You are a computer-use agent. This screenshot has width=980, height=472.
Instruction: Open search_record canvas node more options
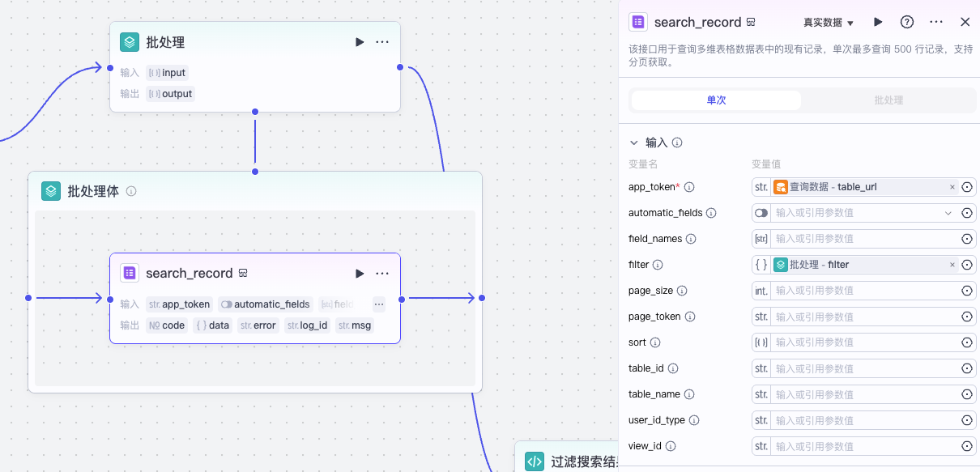[382, 274]
